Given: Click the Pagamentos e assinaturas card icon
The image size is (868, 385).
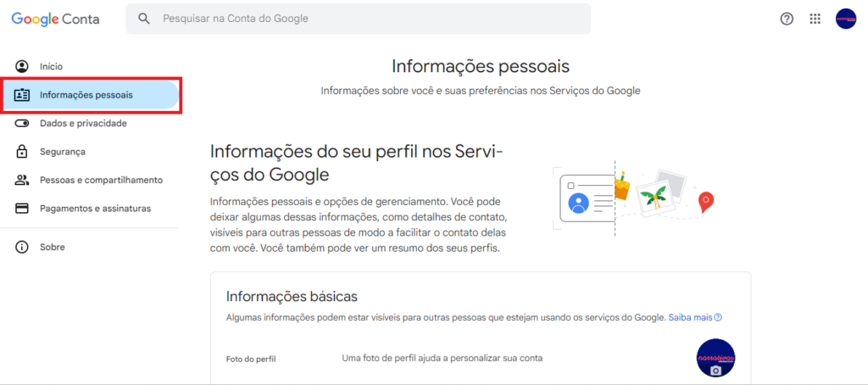Looking at the screenshot, I should pos(21,209).
